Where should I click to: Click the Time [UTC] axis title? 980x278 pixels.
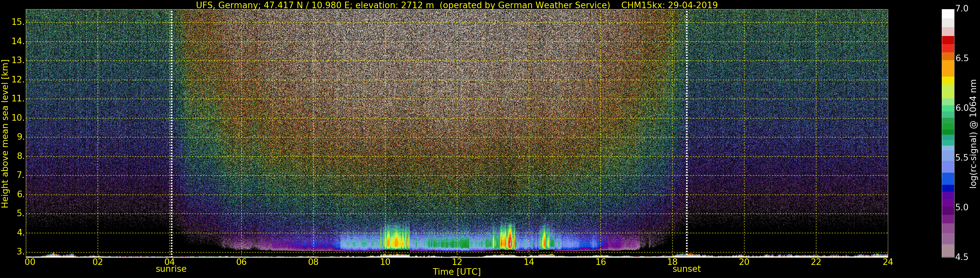coord(457,272)
